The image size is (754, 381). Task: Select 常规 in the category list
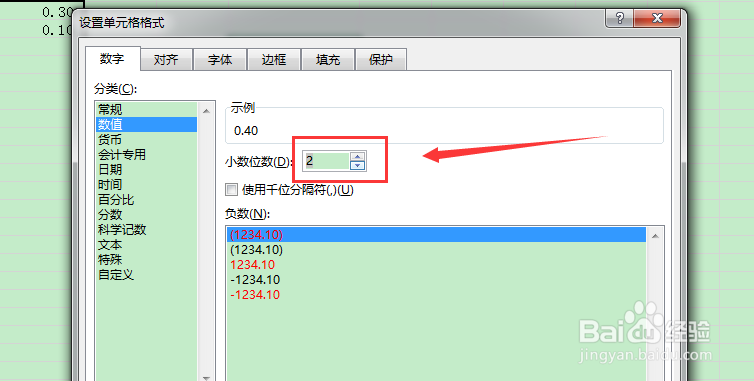[x=147, y=109]
